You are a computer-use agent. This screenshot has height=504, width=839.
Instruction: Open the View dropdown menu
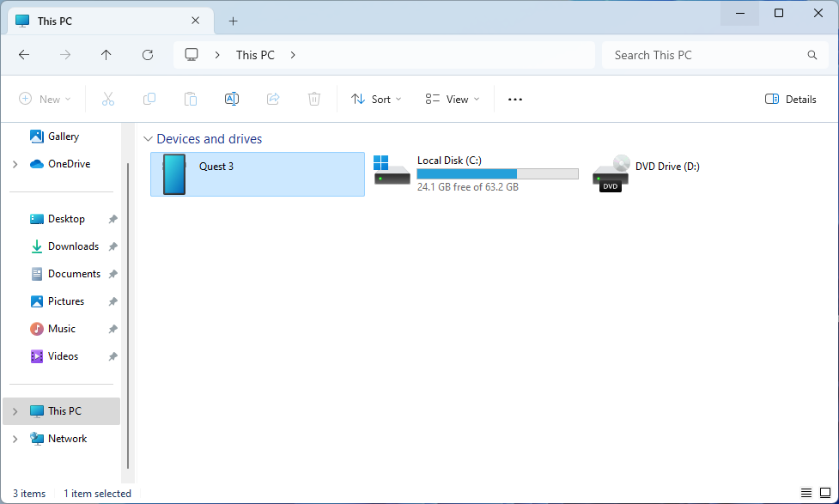(453, 100)
